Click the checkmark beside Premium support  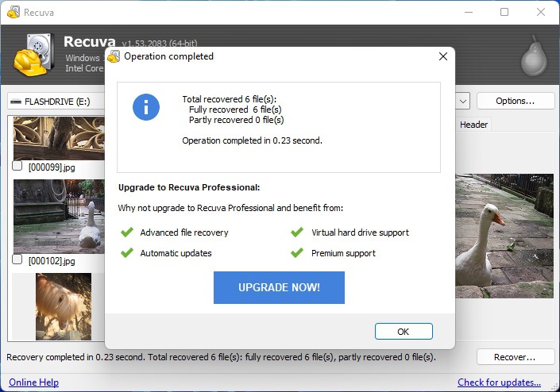[297, 253]
